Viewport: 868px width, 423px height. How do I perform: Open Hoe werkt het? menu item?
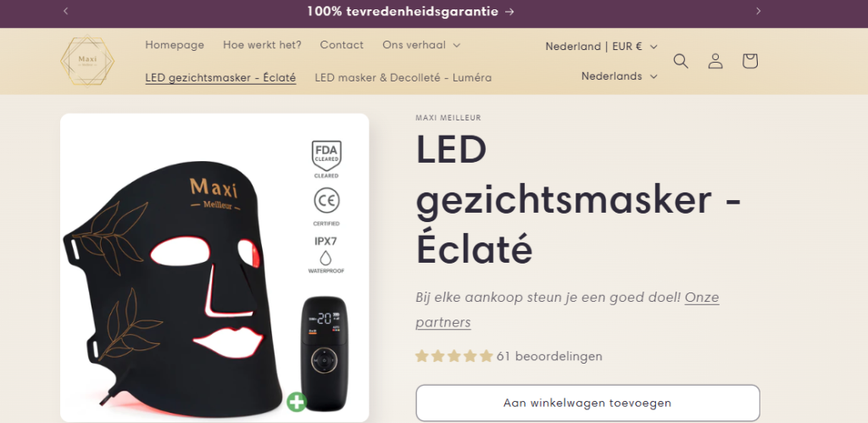pyautogui.click(x=262, y=45)
